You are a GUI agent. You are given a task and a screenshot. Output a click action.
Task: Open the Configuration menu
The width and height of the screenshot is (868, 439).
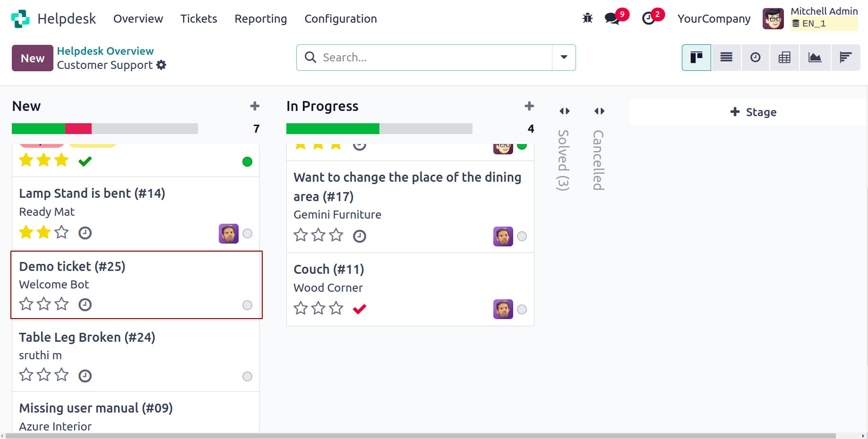pyautogui.click(x=341, y=18)
